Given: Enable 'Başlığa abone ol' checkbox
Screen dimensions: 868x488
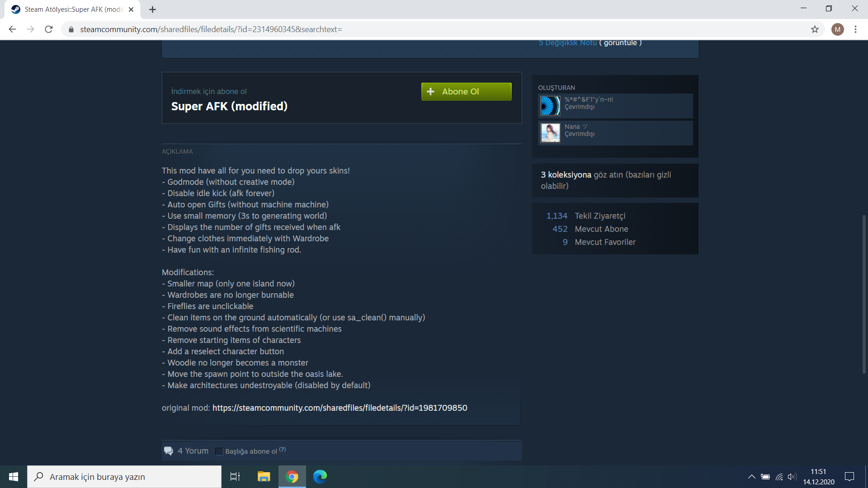Looking at the screenshot, I should pos(219,451).
